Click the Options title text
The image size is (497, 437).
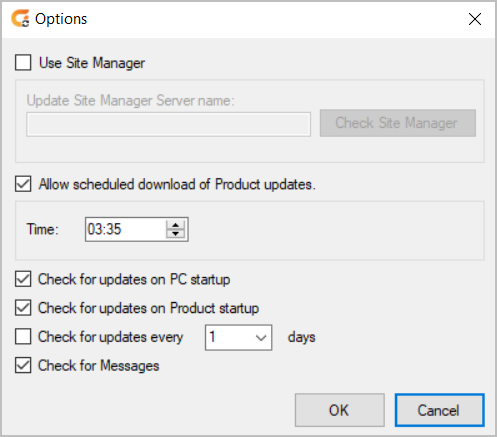pyautogui.click(x=61, y=19)
